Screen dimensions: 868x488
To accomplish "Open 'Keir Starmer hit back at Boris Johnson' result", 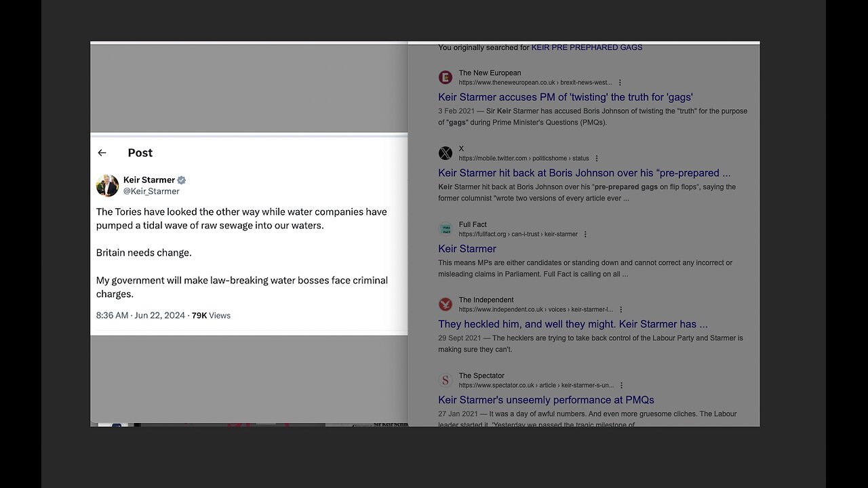I will (585, 174).
